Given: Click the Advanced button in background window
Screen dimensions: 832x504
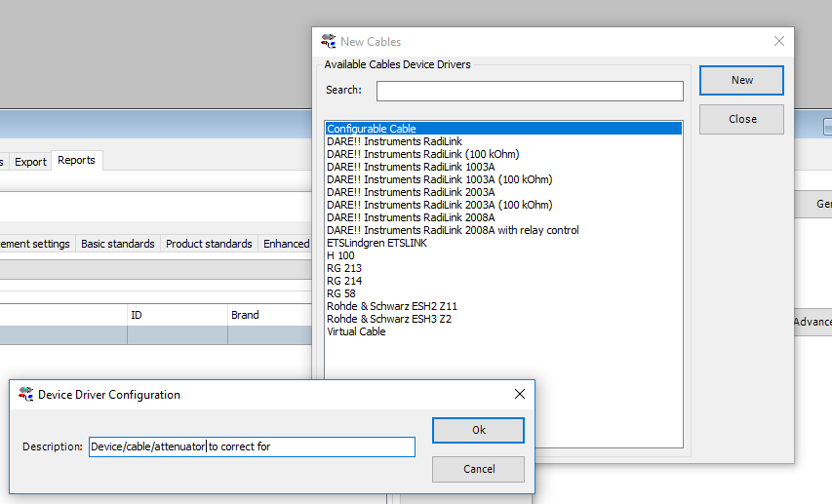Looking at the screenshot, I should pos(812,322).
